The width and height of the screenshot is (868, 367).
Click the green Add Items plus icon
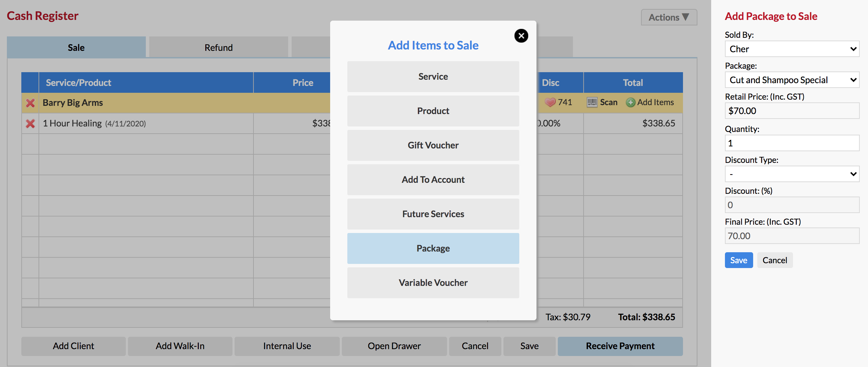tap(630, 102)
